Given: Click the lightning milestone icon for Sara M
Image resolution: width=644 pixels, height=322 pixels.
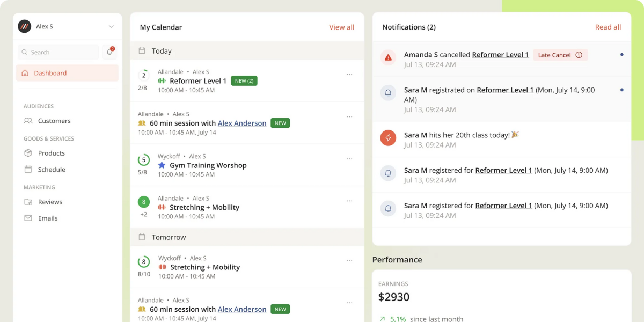Looking at the screenshot, I should pos(388,138).
